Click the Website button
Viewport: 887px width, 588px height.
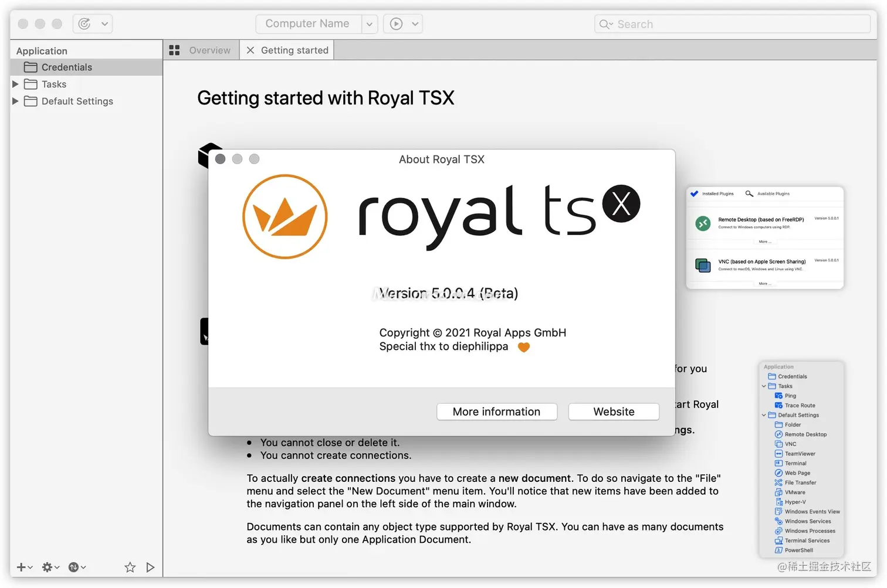coord(614,412)
